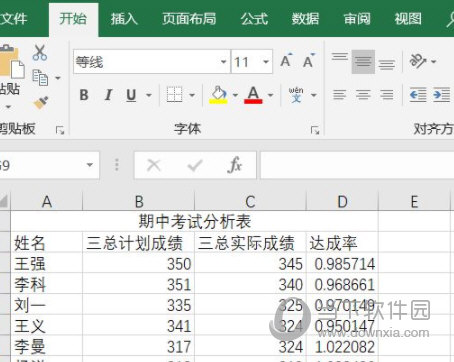Select the 达成率 header cell
Screen dimensions: 454x362
click(342, 242)
